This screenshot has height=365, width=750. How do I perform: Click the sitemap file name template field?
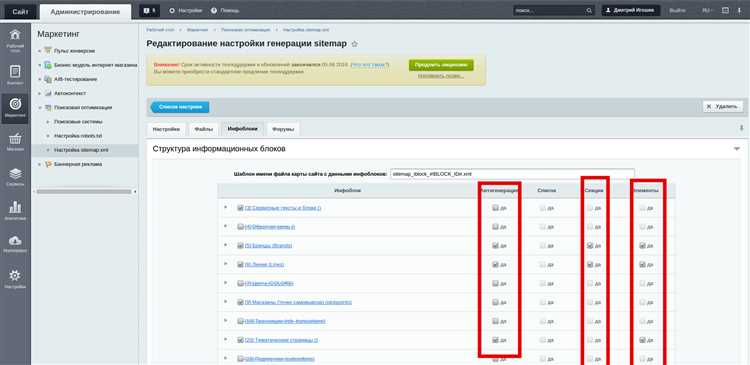512,174
